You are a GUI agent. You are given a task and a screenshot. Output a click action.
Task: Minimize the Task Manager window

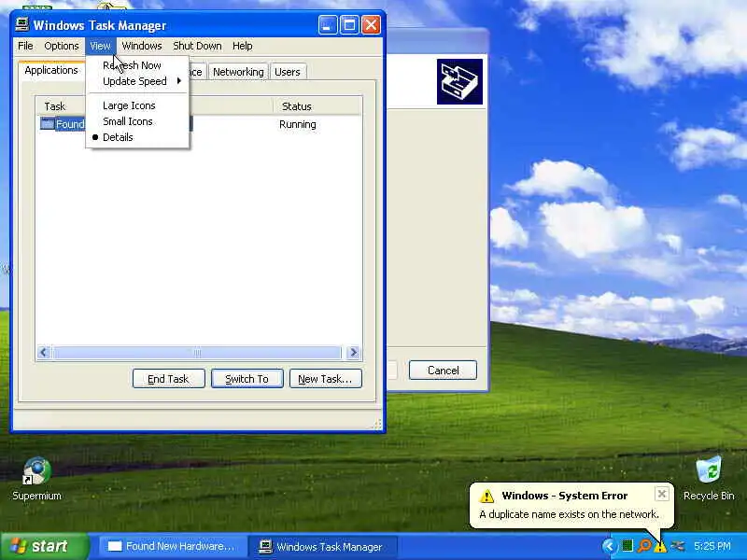(328, 25)
